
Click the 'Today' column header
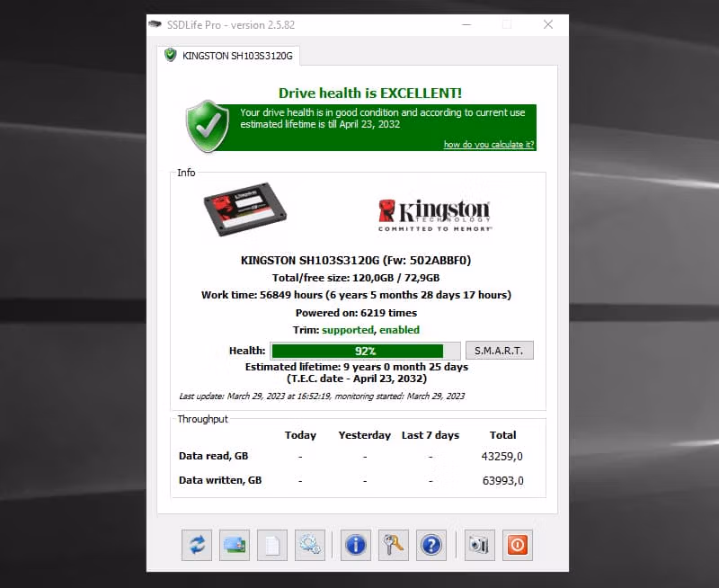click(300, 435)
